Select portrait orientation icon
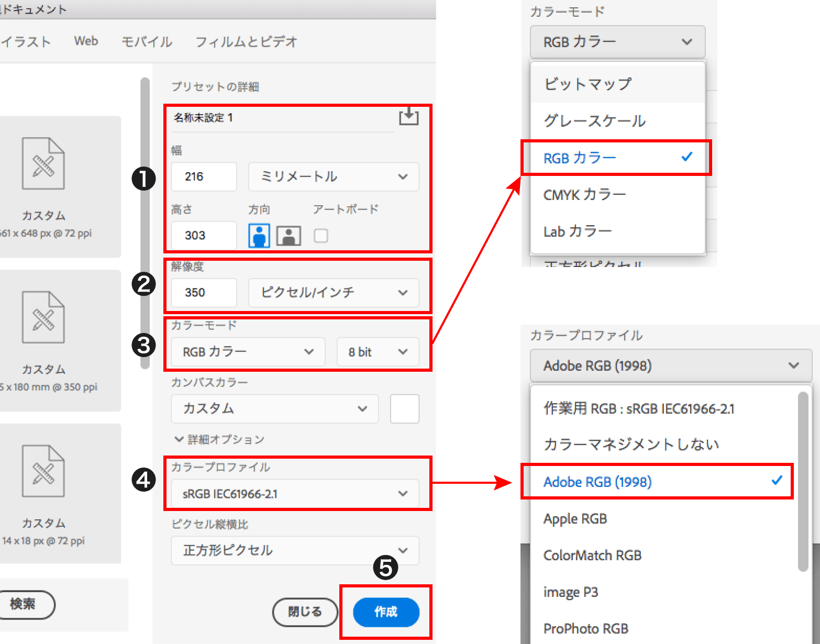Image resolution: width=820 pixels, height=644 pixels. [x=259, y=236]
